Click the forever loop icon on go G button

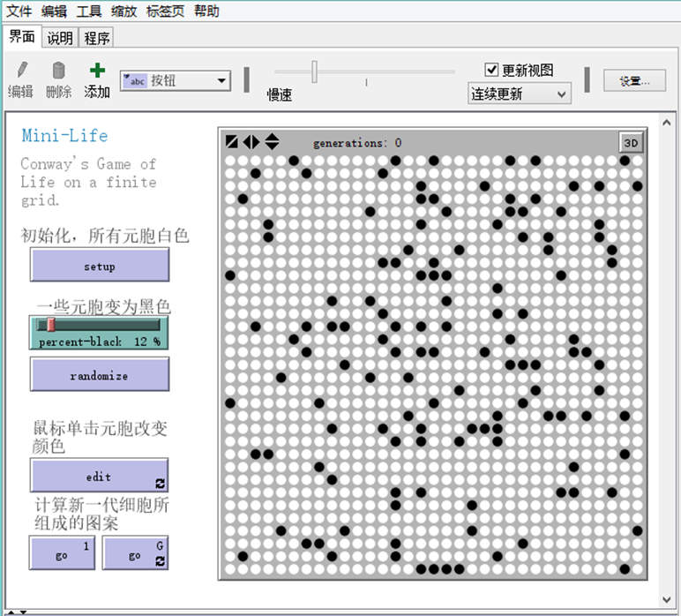pos(161,560)
